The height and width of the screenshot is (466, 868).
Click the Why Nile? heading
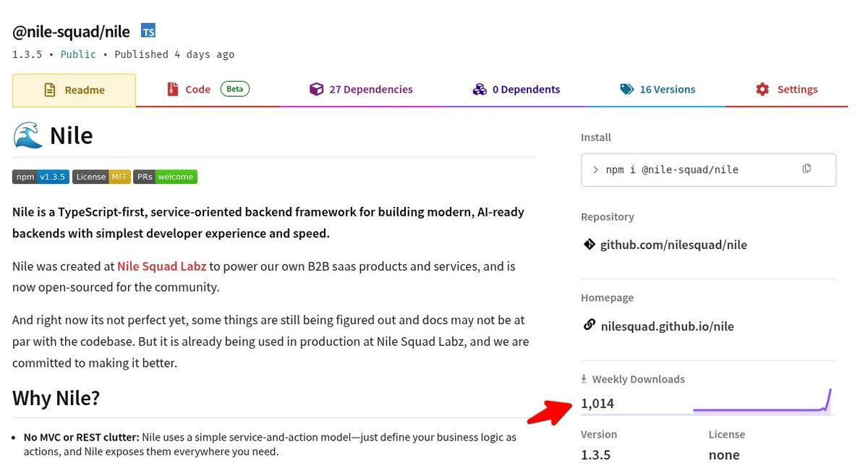click(56, 398)
